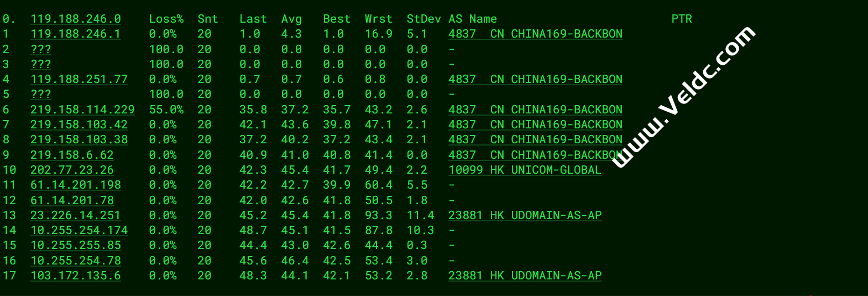Open IP link 119.188.246.0
Screen dimensions: 868x296
(76, 19)
